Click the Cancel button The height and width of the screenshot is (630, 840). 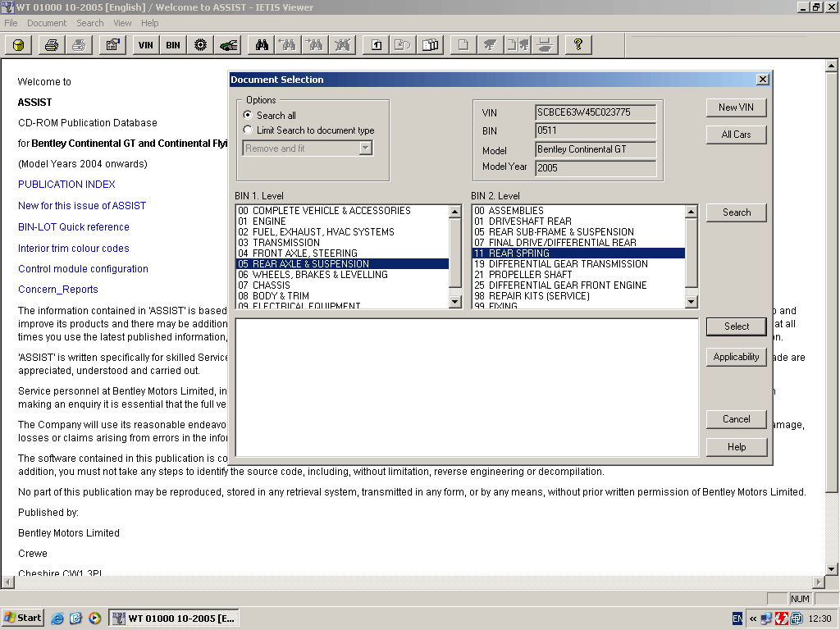point(736,419)
